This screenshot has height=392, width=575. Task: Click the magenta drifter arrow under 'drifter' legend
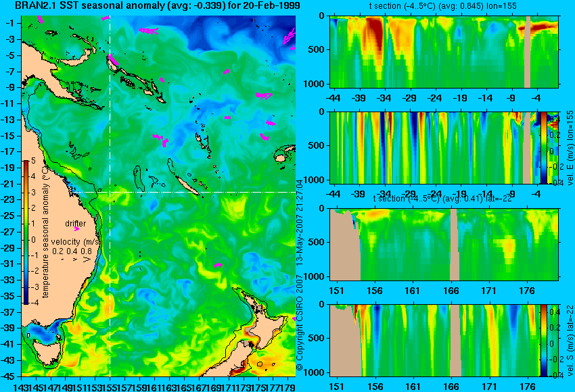[x=76, y=229]
